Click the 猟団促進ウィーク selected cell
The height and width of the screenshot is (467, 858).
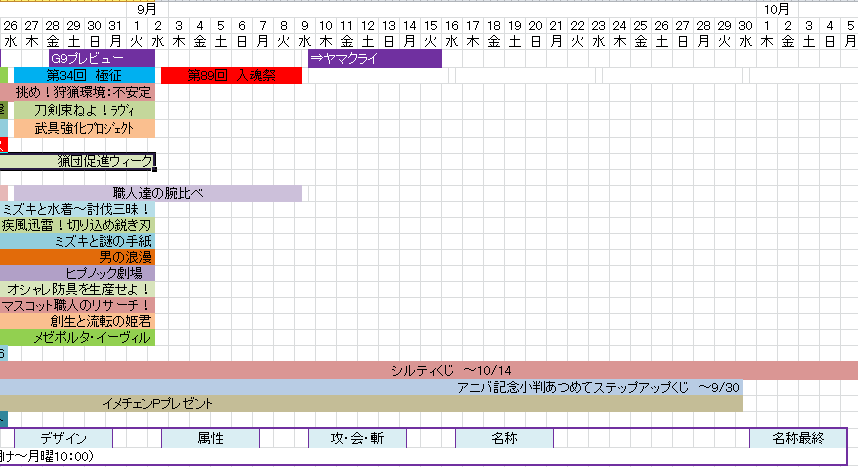pos(77,161)
